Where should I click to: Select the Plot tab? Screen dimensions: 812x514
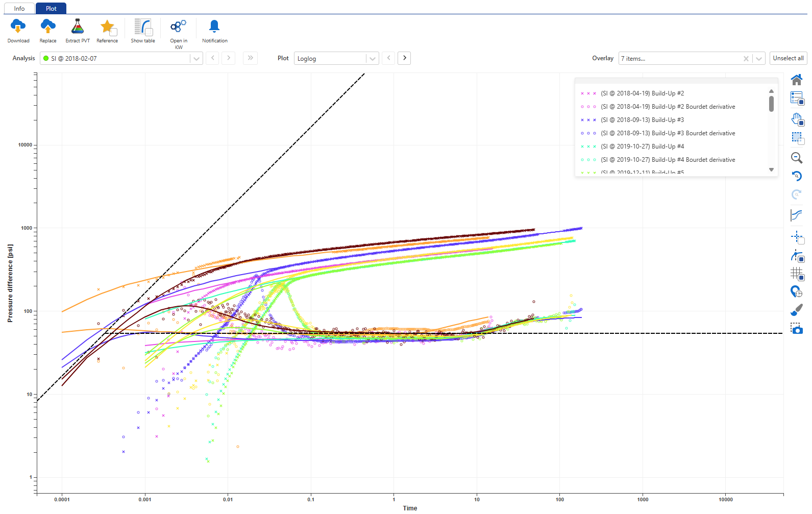coord(51,9)
